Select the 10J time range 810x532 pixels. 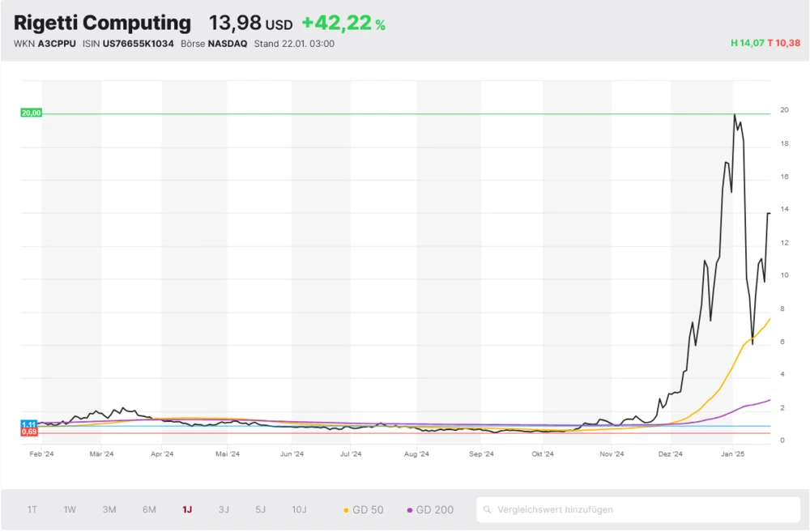(299, 509)
